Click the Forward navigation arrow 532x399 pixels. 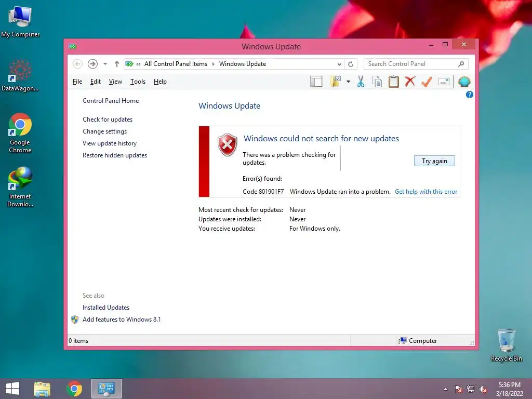coord(92,64)
